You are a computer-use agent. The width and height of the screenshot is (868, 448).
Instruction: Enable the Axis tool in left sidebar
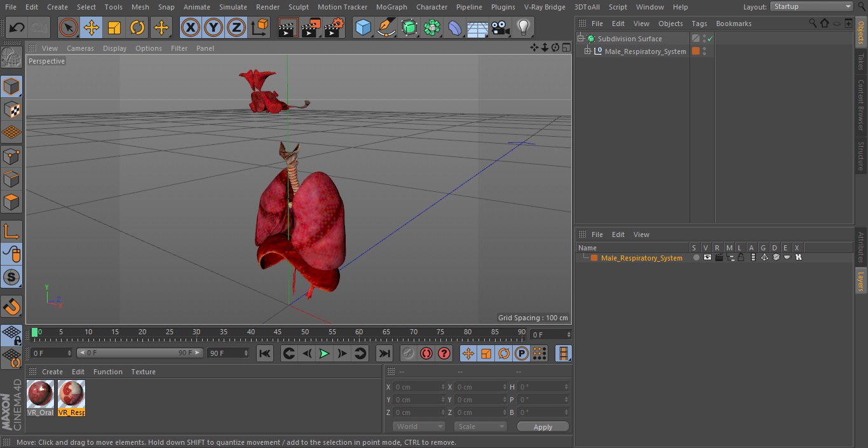[x=11, y=231]
